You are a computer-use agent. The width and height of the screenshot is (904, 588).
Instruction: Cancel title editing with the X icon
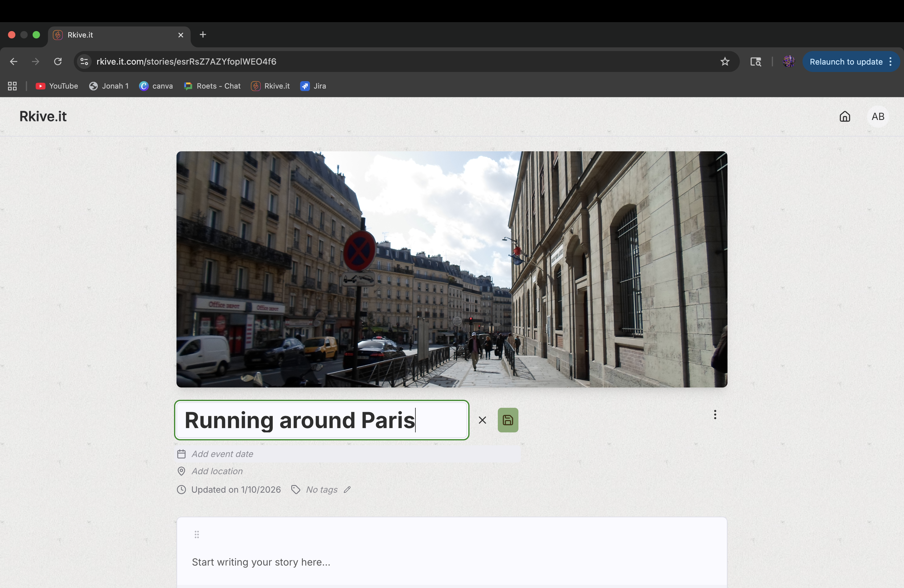(482, 420)
